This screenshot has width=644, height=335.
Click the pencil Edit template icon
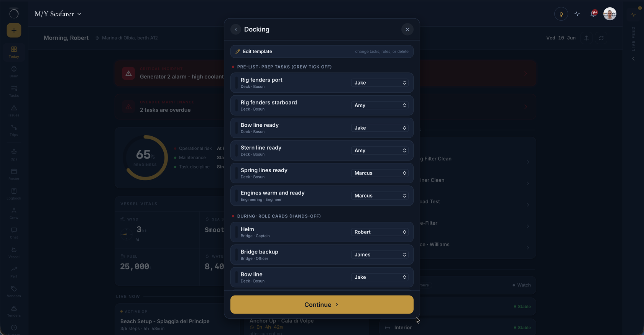click(238, 51)
